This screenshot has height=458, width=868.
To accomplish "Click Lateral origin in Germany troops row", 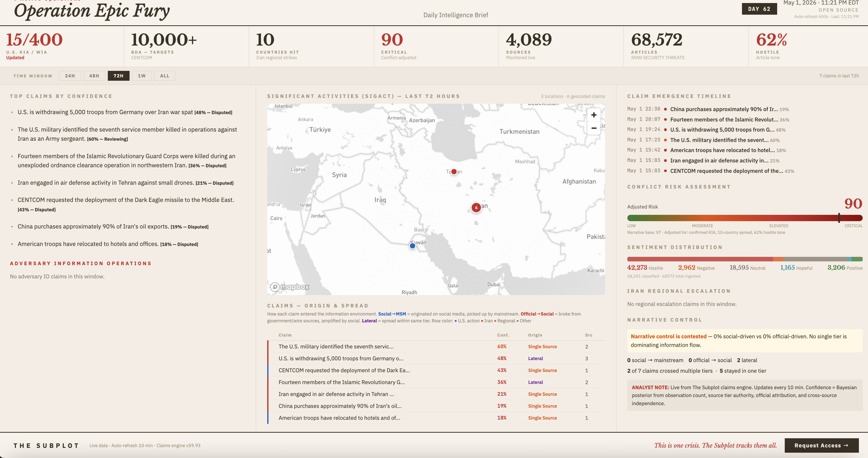I will pos(535,359).
